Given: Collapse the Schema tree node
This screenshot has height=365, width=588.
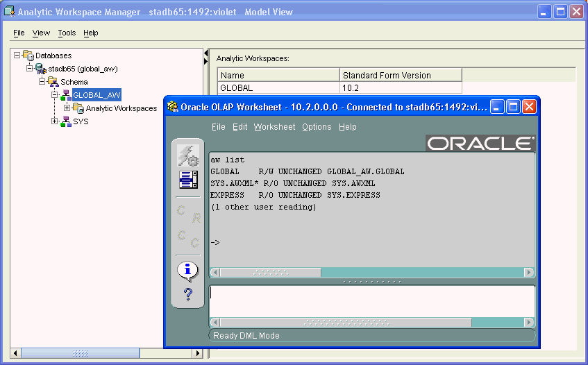Looking at the screenshot, I should [42, 81].
